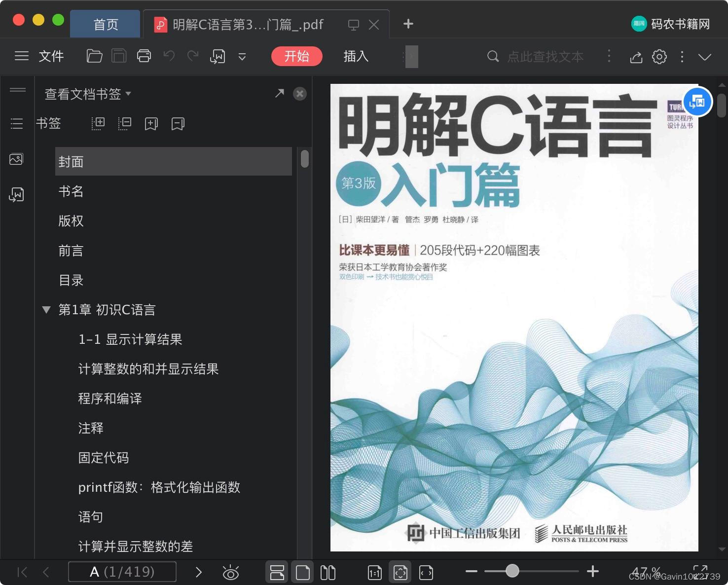
Task: Go to previous page arrow
Action: click(x=46, y=572)
